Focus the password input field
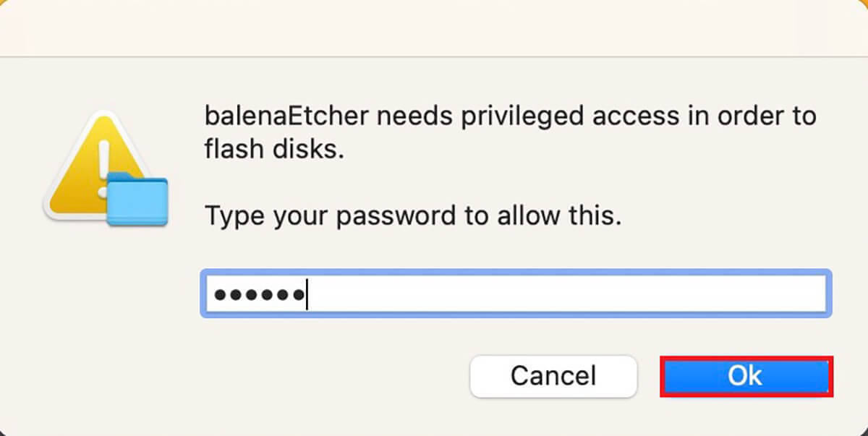868x436 pixels. (x=515, y=294)
